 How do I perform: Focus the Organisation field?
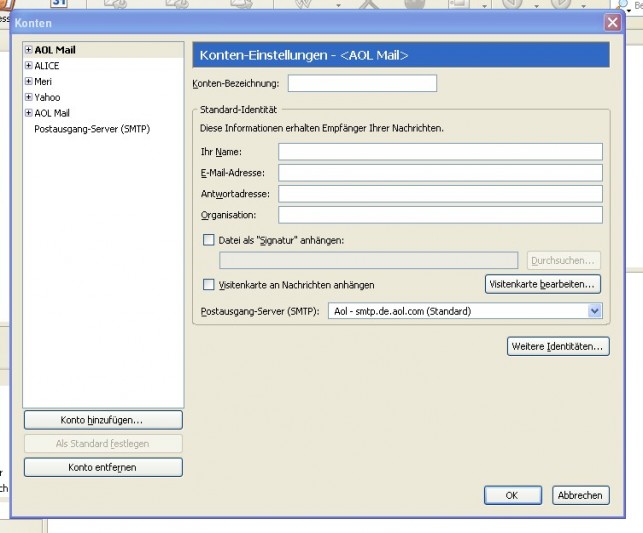click(440, 215)
